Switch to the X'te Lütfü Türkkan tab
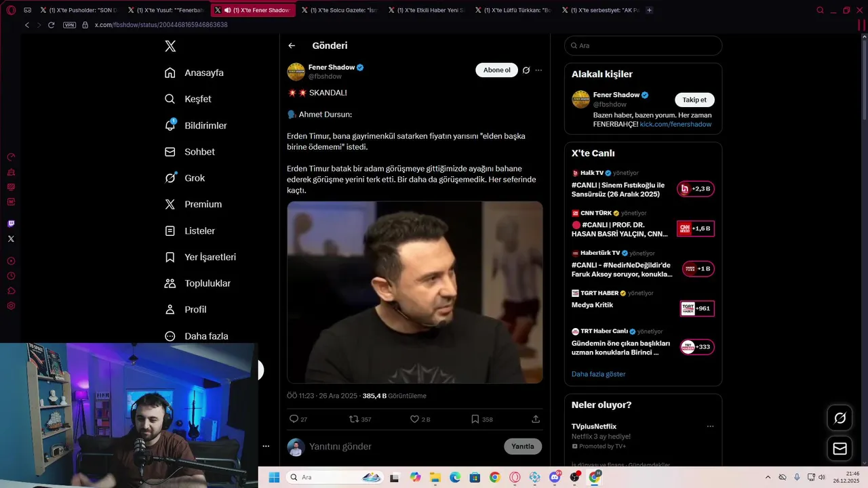This screenshot has height=488, width=868. 513,10
